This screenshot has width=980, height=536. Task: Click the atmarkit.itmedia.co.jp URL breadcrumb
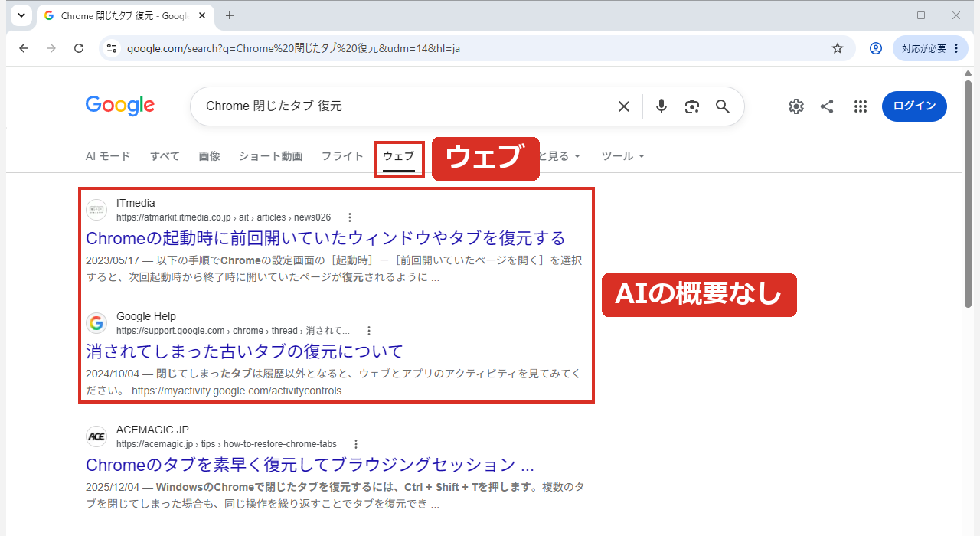pos(224,217)
